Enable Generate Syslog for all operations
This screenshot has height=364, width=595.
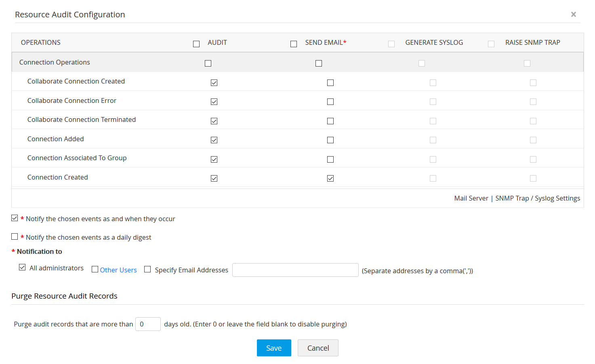tap(391, 43)
